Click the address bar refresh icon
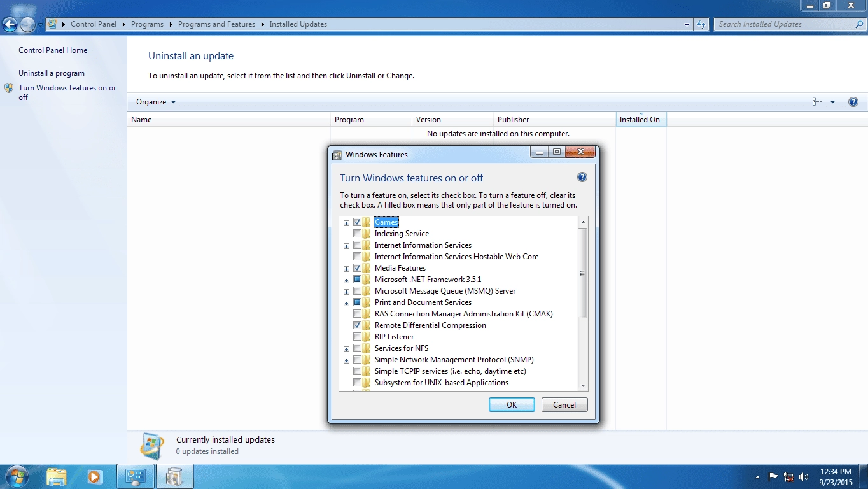This screenshot has height=489, width=868. (701, 24)
